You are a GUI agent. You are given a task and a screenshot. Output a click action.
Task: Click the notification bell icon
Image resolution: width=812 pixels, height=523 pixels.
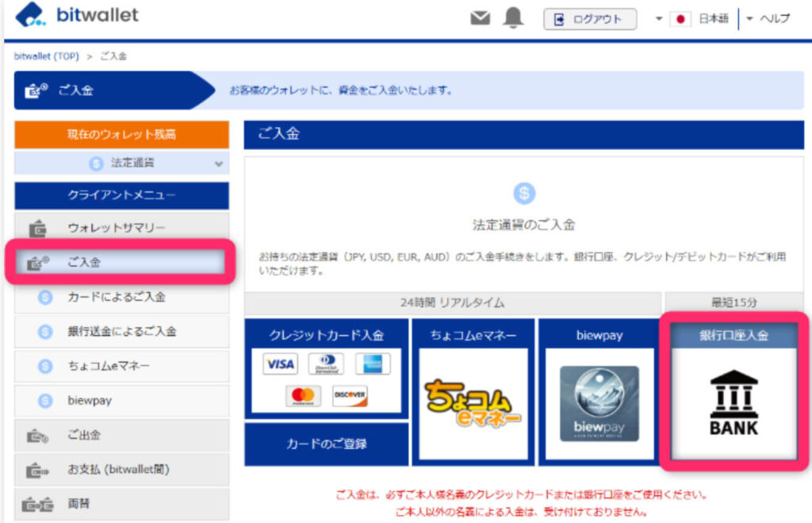pos(512,17)
